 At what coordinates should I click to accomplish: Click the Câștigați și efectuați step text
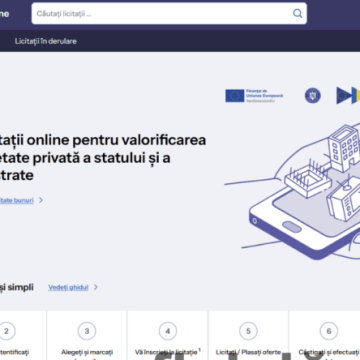point(329,352)
